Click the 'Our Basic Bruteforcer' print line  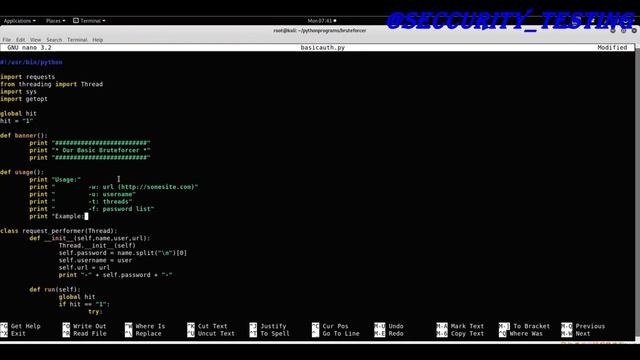[90, 150]
